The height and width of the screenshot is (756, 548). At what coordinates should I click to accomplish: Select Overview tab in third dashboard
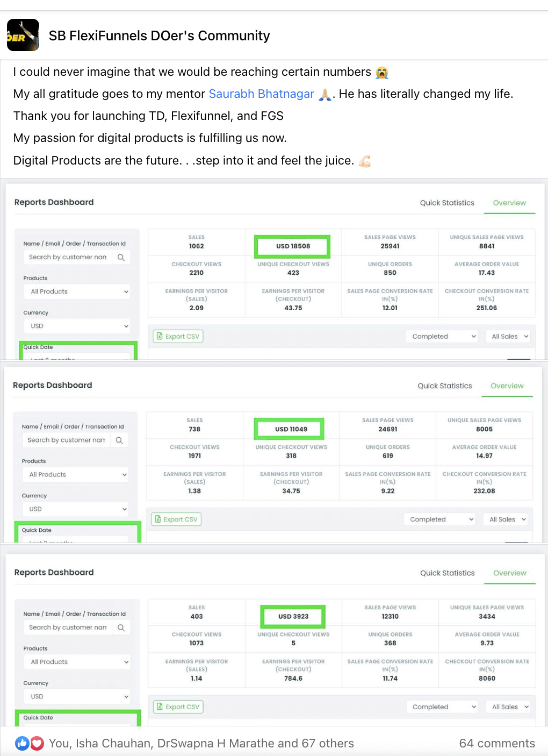tap(509, 573)
